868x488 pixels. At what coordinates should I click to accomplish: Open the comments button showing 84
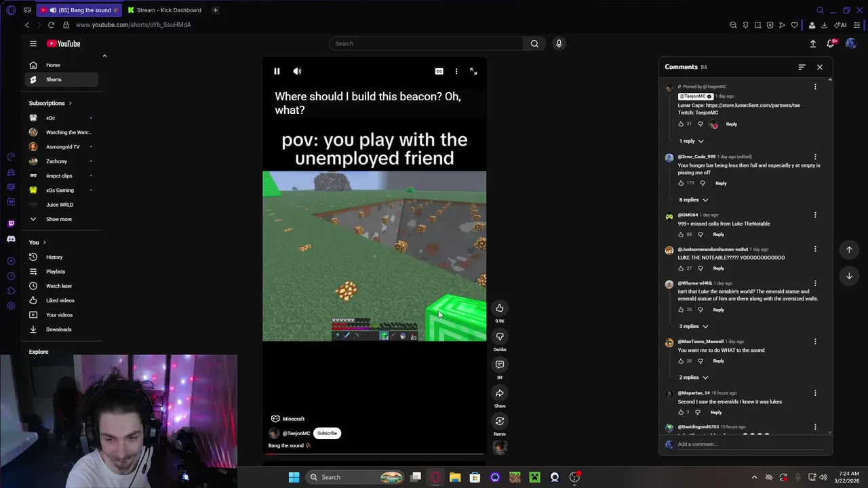500,365
